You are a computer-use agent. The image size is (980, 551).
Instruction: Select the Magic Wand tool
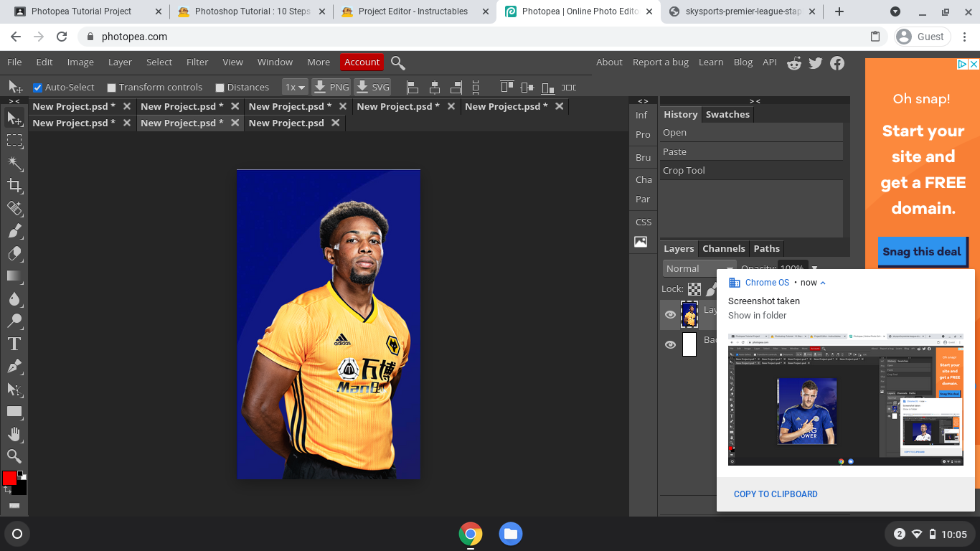pyautogui.click(x=14, y=164)
